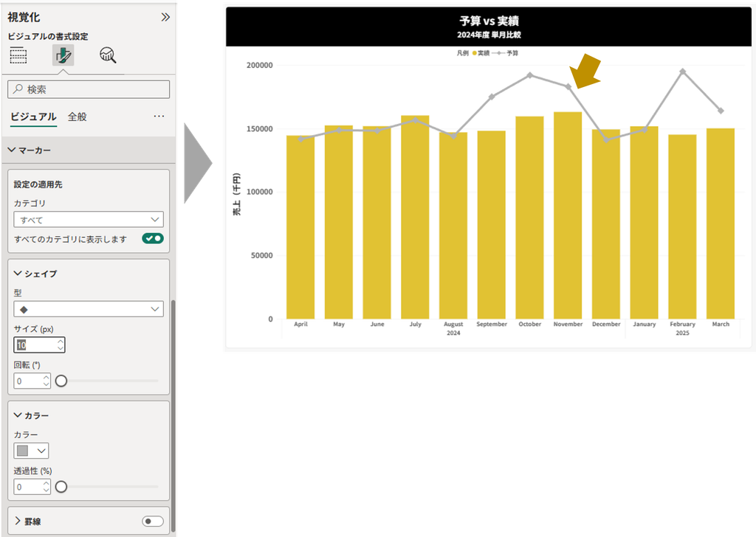Open the marker カラー swatch picker
The width and height of the screenshot is (756, 537).
tap(31, 451)
